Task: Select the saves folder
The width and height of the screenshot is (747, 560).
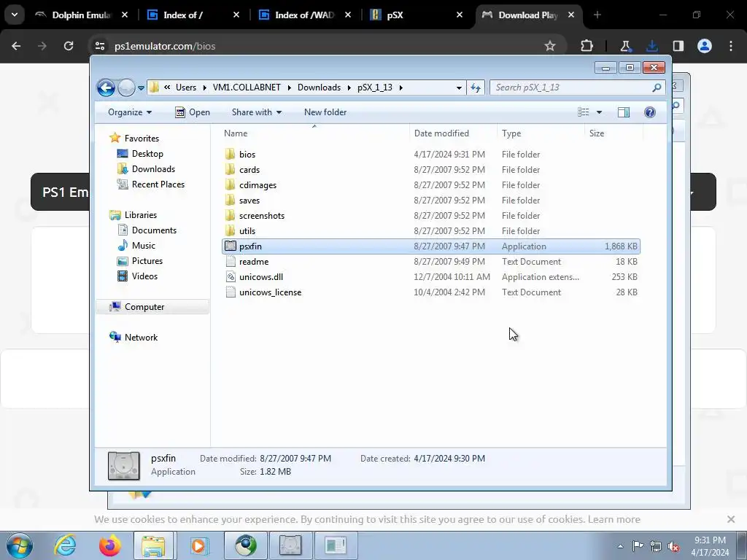Action: click(249, 200)
